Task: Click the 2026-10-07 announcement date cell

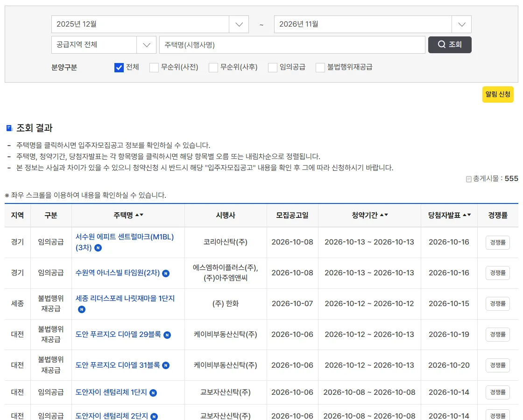Action: pyautogui.click(x=292, y=304)
